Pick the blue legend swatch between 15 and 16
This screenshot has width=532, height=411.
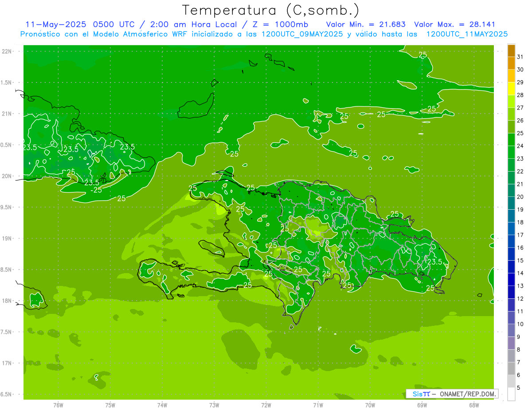pyautogui.click(x=511, y=254)
